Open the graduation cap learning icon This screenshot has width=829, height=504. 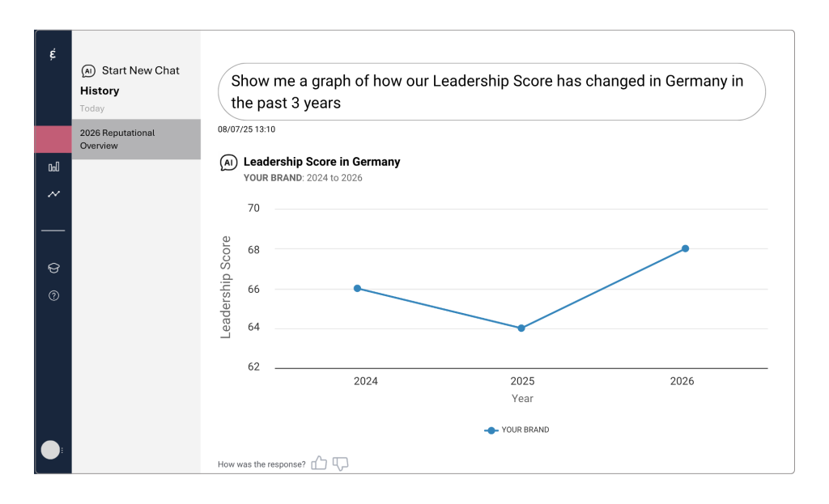pyautogui.click(x=53, y=269)
